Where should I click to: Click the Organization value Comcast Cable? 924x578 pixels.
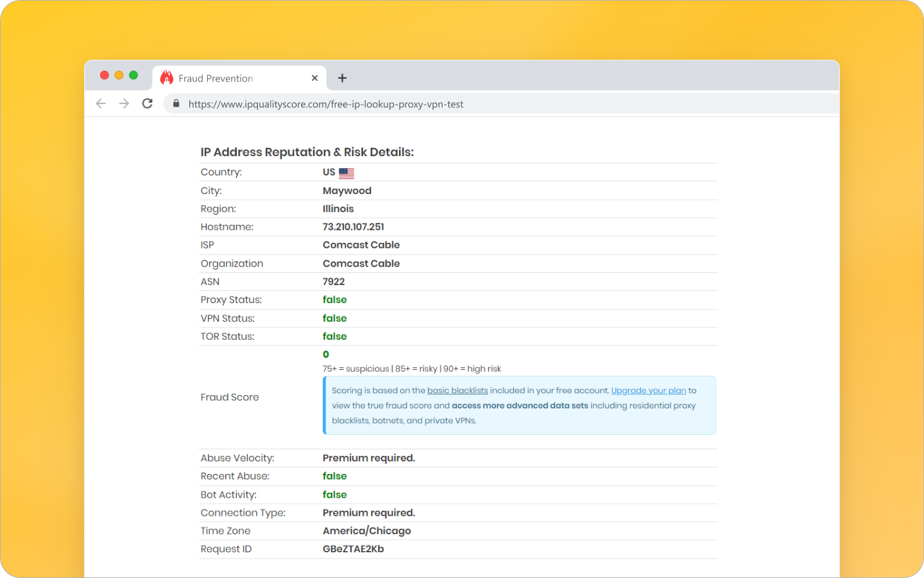click(361, 263)
